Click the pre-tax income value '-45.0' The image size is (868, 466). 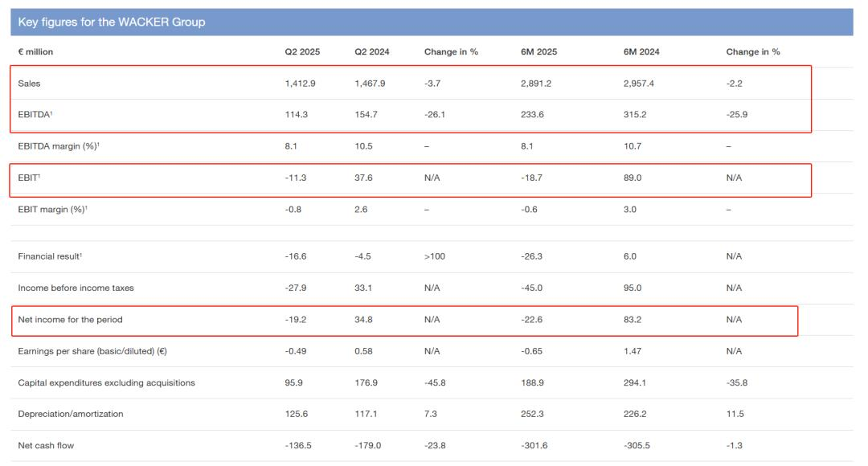(x=531, y=288)
